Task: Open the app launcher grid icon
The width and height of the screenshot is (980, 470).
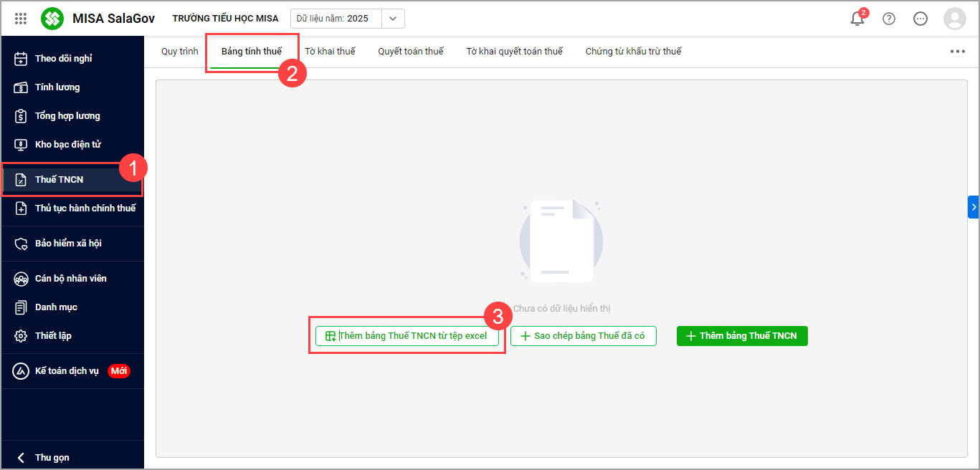Action: pyautogui.click(x=21, y=19)
